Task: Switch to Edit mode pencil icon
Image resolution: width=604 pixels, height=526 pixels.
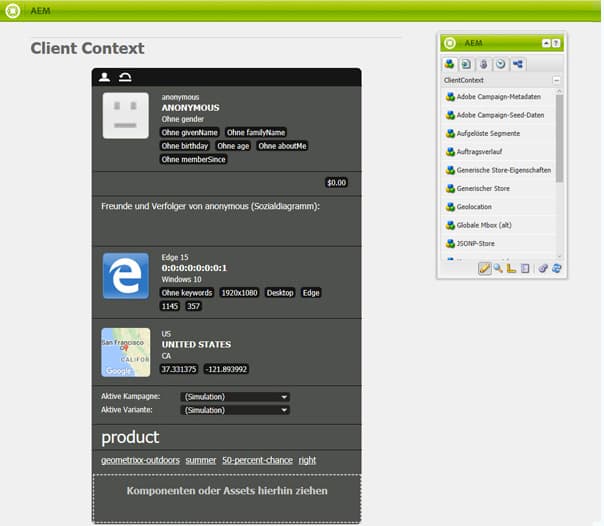Action: pyautogui.click(x=485, y=268)
